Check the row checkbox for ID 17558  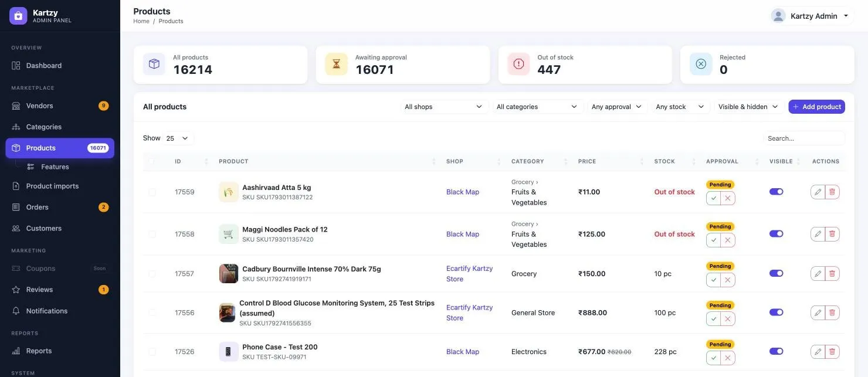coord(152,234)
